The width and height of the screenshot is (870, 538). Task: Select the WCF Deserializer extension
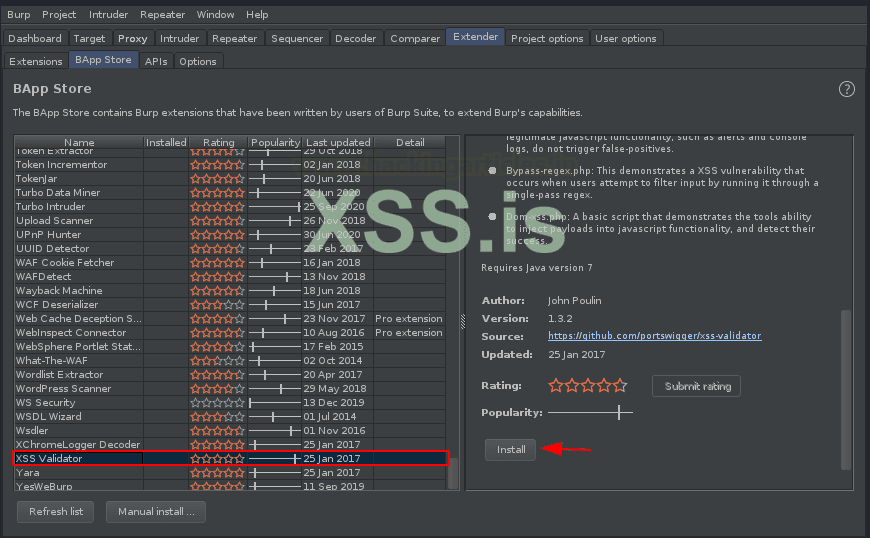click(x=230, y=304)
